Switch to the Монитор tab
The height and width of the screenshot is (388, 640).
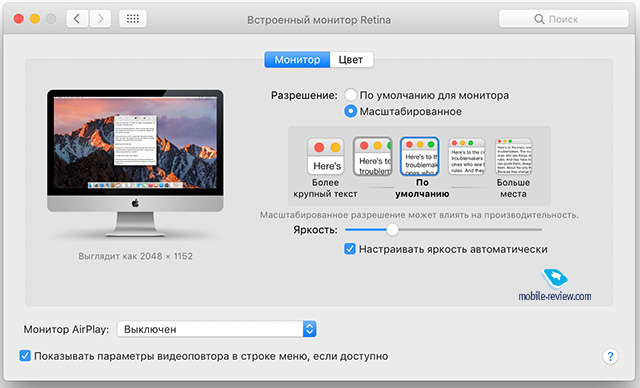297,60
